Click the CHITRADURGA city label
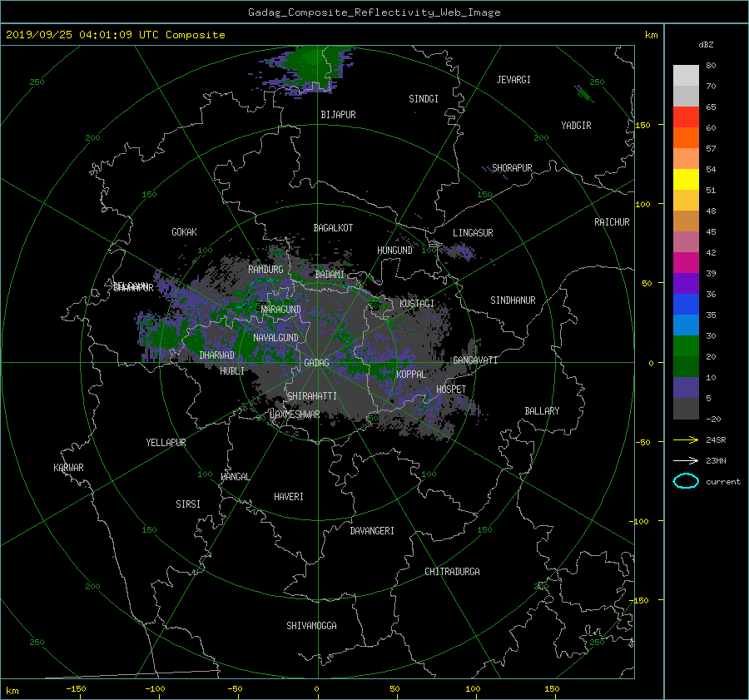Image resolution: width=749 pixels, height=700 pixels. point(452,572)
